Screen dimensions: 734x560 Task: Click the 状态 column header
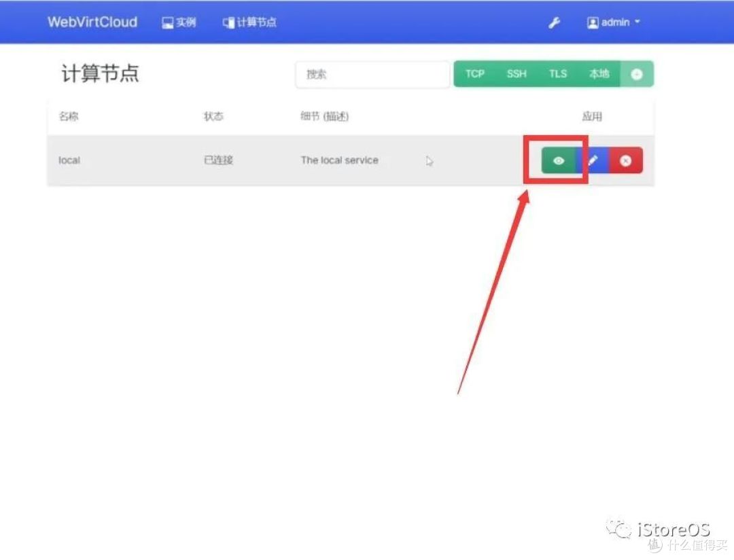pyautogui.click(x=213, y=116)
